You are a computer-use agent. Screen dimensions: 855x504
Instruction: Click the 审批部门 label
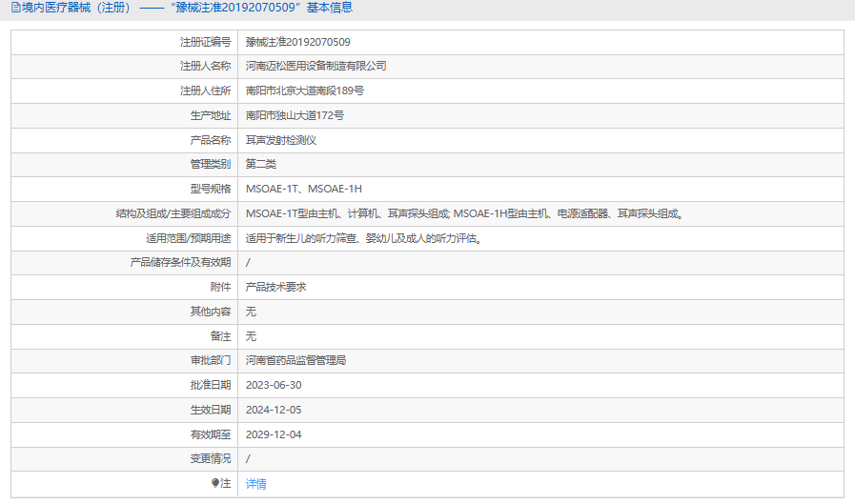[x=211, y=360]
